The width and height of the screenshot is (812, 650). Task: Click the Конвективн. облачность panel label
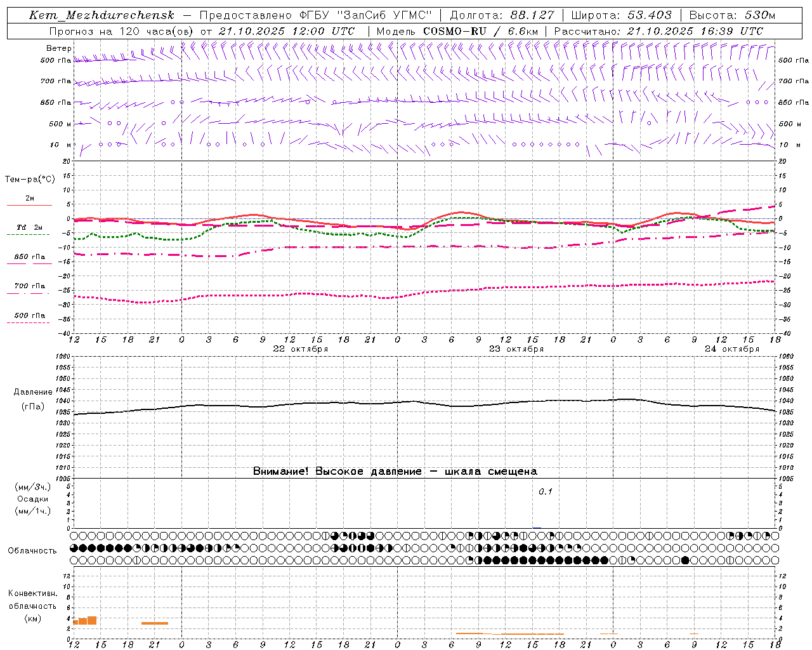32,600
